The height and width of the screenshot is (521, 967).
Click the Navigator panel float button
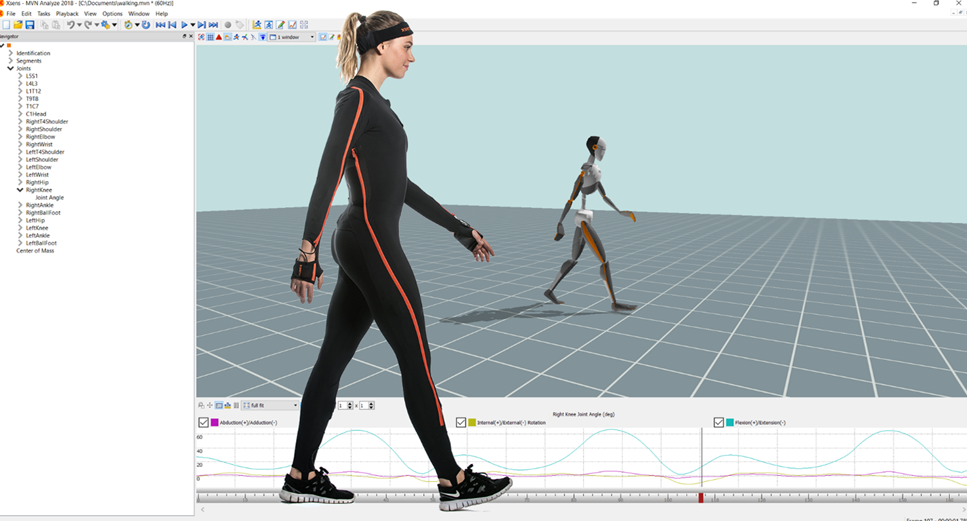(184, 36)
